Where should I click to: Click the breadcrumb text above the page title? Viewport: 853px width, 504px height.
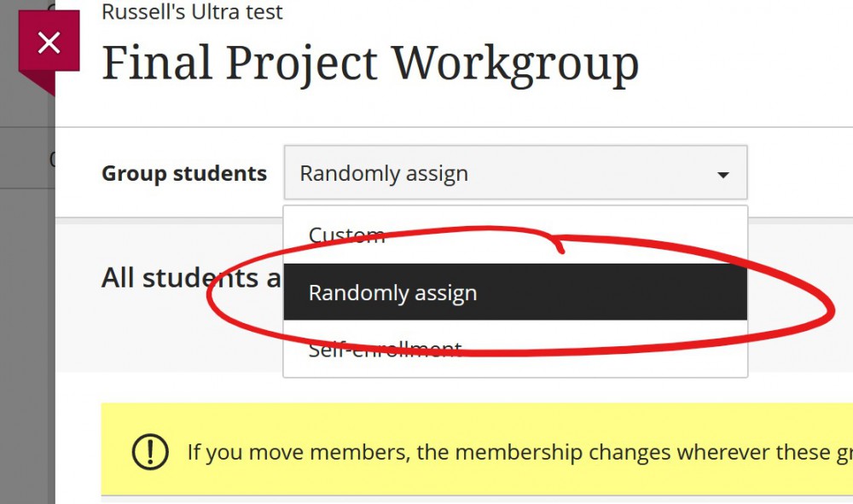click(x=191, y=12)
